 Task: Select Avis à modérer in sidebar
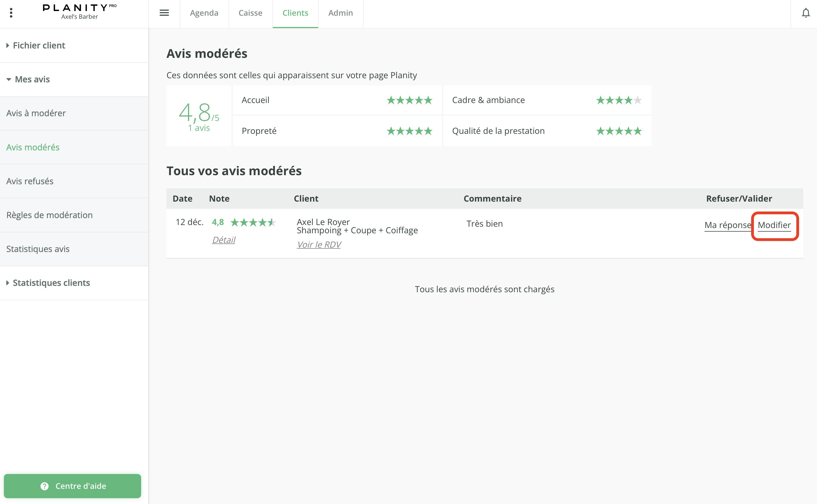click(36, 113)
